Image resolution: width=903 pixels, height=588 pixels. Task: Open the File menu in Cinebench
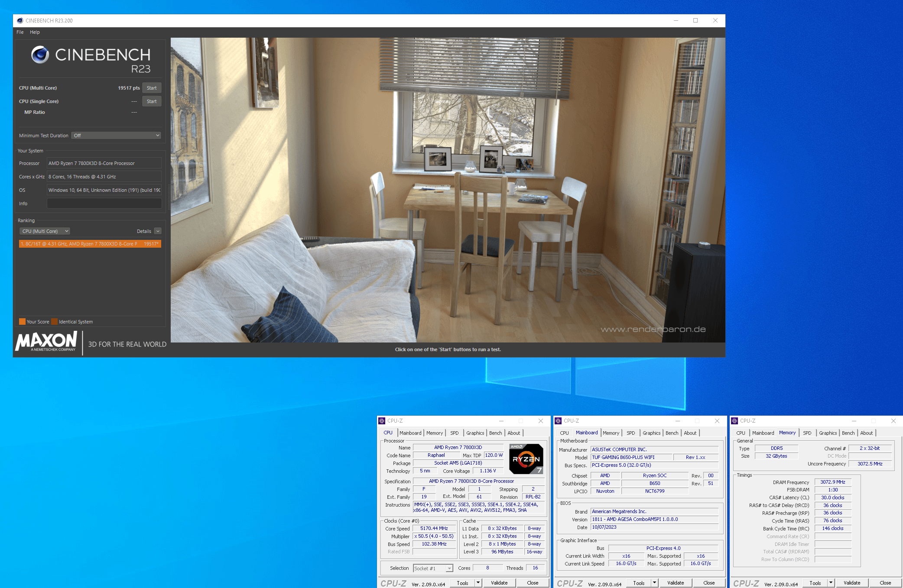tap(20, 32)
